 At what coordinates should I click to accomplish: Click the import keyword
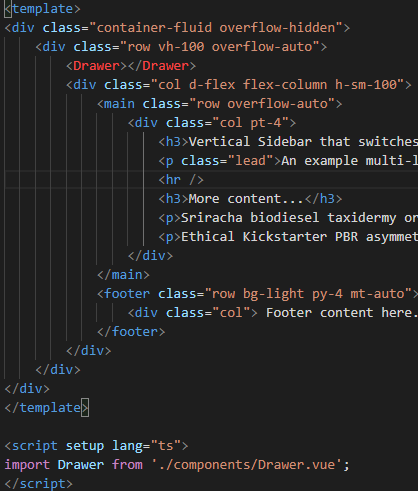(27, 465)
